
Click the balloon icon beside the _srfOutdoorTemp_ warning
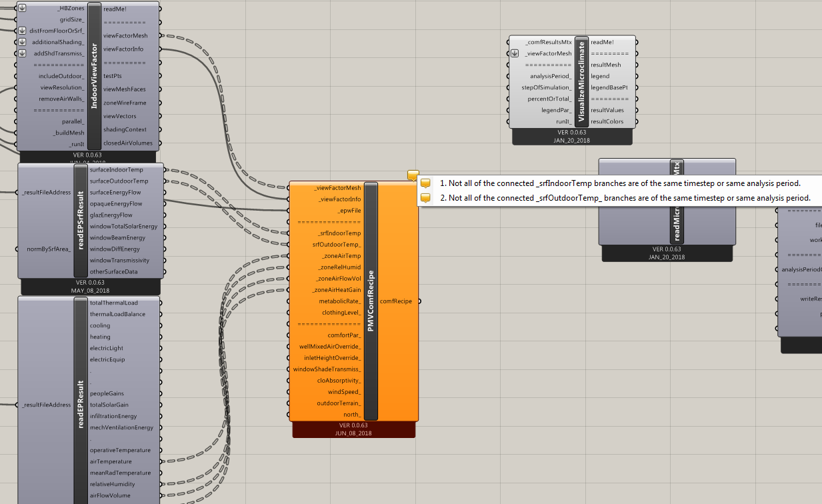425,198
